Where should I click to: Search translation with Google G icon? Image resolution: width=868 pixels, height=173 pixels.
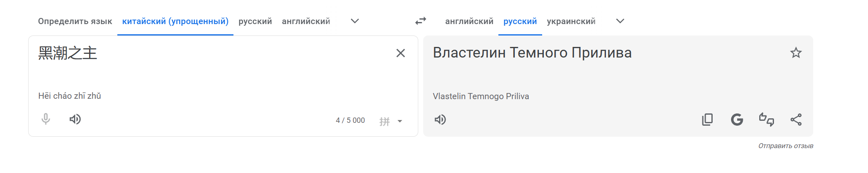(x=737, y=120)
